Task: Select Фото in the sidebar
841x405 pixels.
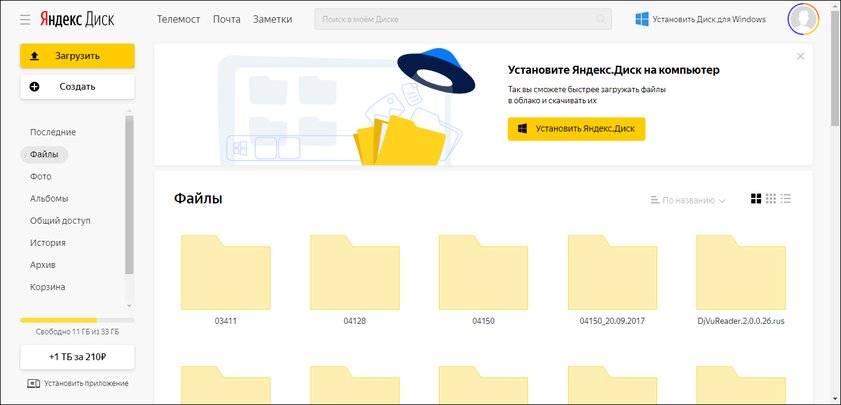Action: click(x=41, y=176)
